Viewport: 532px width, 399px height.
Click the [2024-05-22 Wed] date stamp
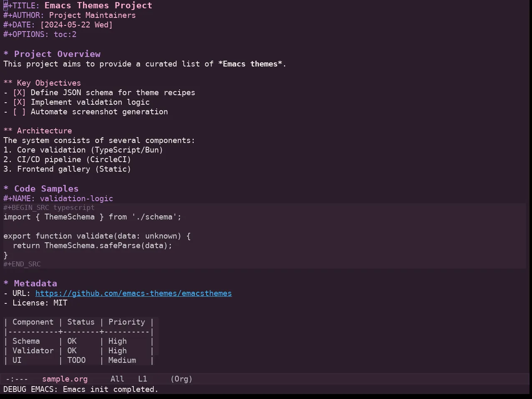[76, 25]
